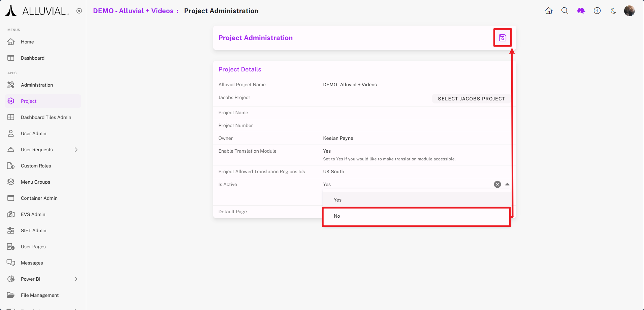Click the purple brain icon in top bar
This screenshot has height=310, width=644.
[581, 11]
